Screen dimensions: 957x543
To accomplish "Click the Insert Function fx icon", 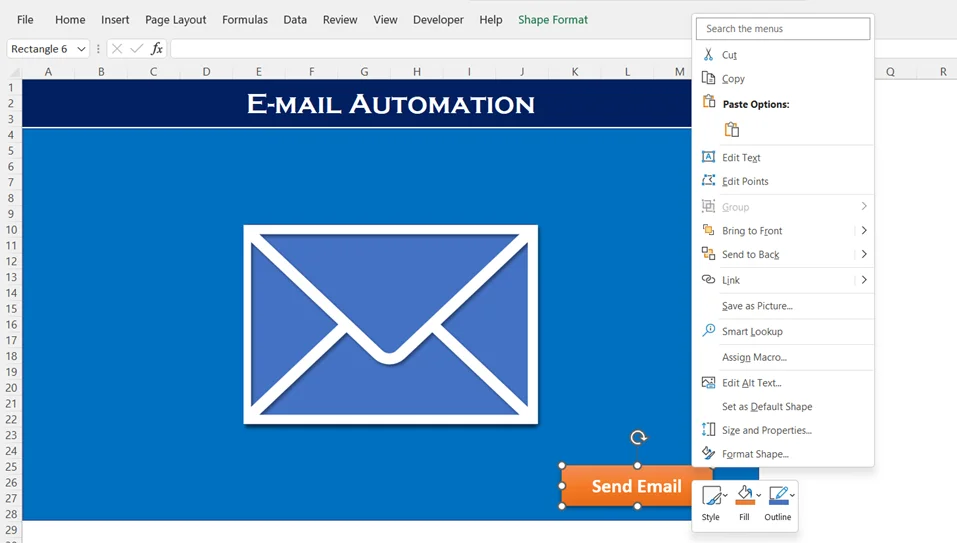I will pyautogui.click(x=157, y=49).
